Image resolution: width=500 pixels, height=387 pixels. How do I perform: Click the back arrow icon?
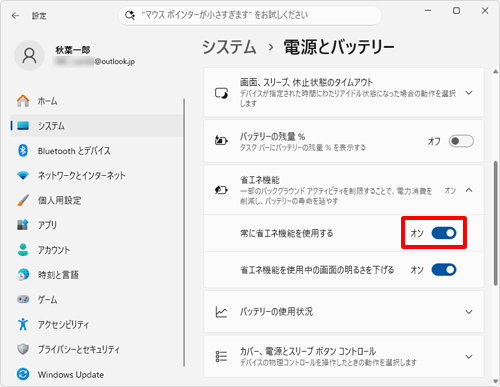pyautogui.click(x=15, y=16)
